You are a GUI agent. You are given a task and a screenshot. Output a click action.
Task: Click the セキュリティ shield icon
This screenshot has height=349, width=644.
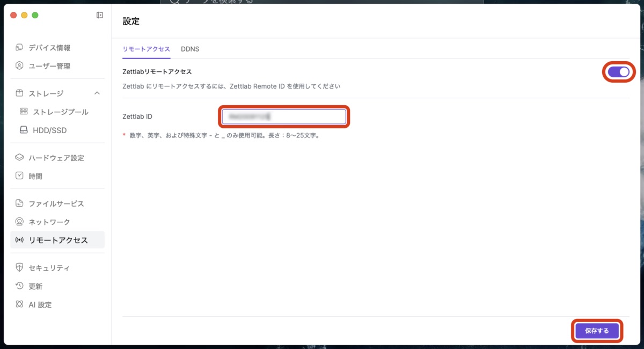click(x=18, y=267)
